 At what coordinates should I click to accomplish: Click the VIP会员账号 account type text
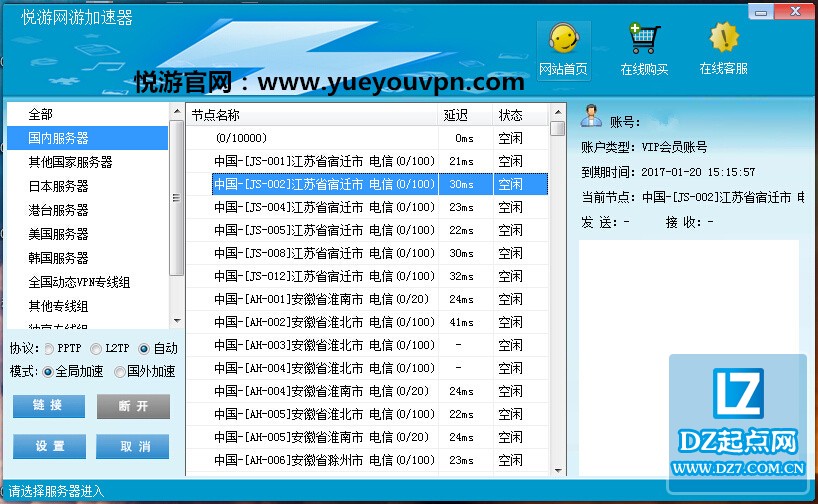click(x=674, y=147)
